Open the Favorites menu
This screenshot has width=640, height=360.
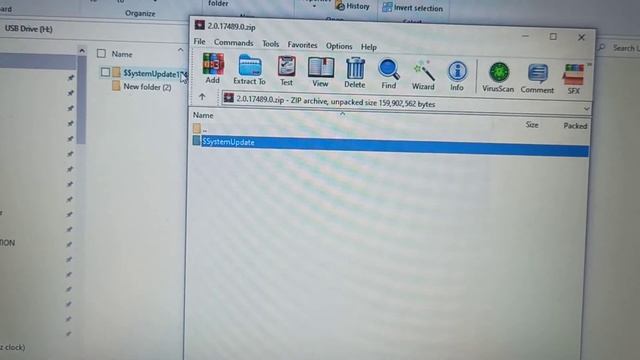(x=302, y=45)
